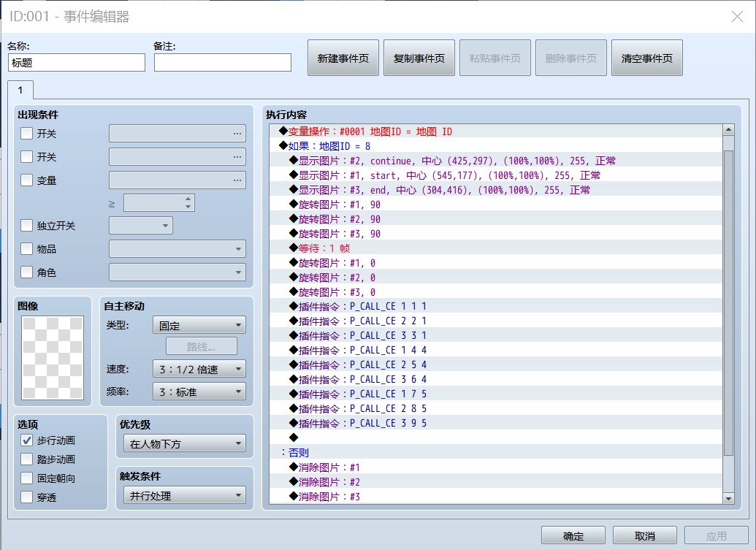Select 插件指令 P_CALL_CE 2 8 5
The image size is (756, 550).
(496, 409)
